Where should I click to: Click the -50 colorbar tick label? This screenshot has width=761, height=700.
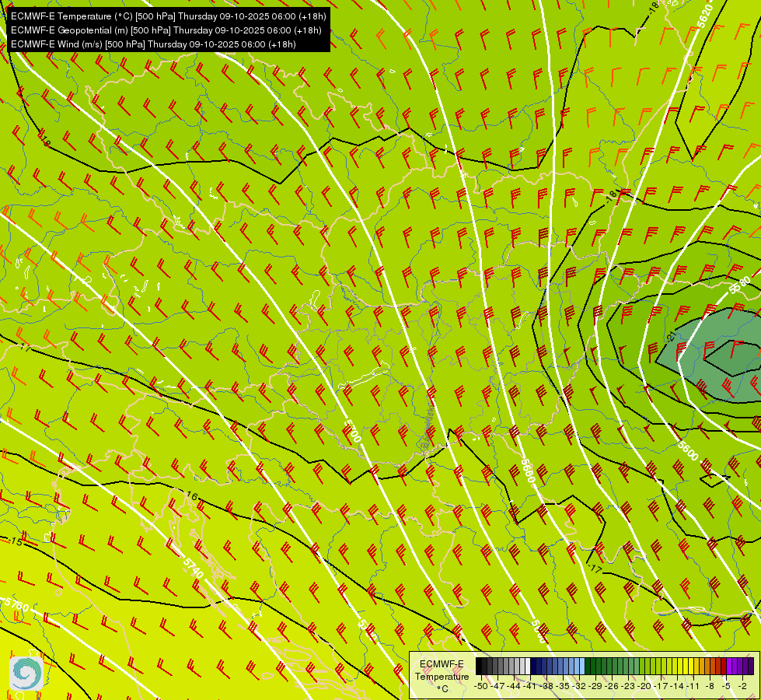[481, 686]
